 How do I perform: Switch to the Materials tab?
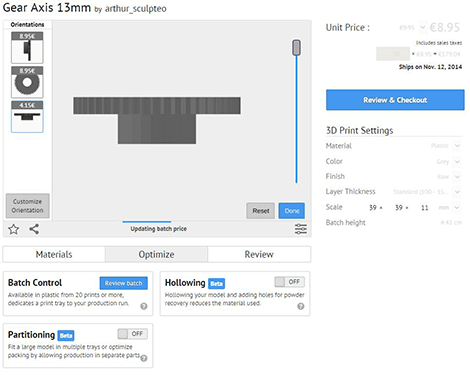54,254
